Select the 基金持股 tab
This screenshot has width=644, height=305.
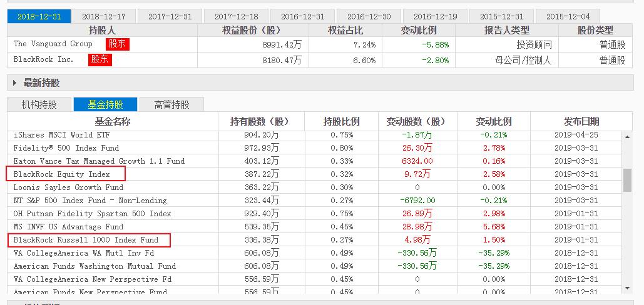click(105, 104)
